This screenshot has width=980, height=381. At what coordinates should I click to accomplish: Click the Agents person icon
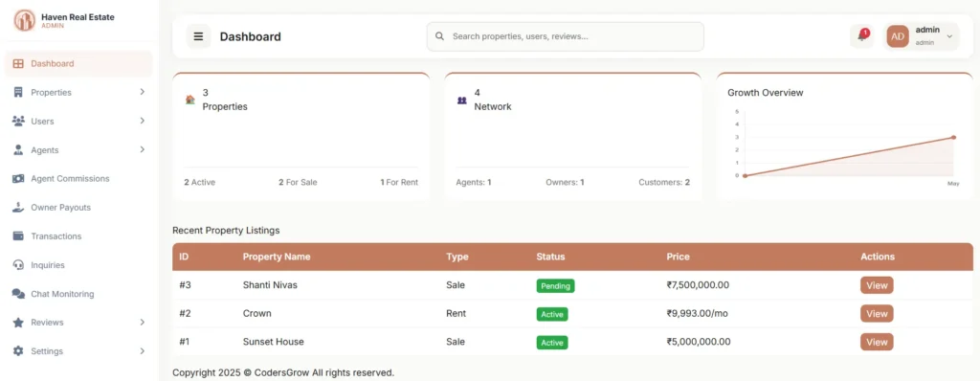pos(18,150)
